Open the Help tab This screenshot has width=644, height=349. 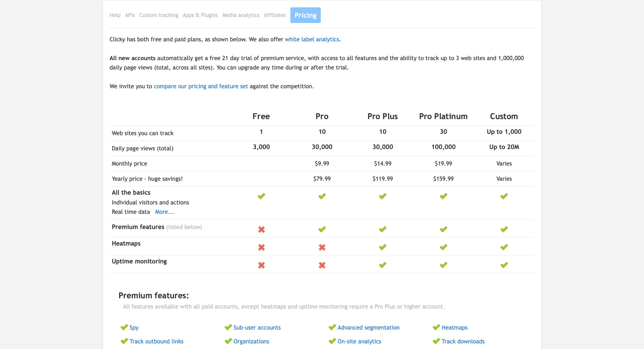tap(115, 15)
